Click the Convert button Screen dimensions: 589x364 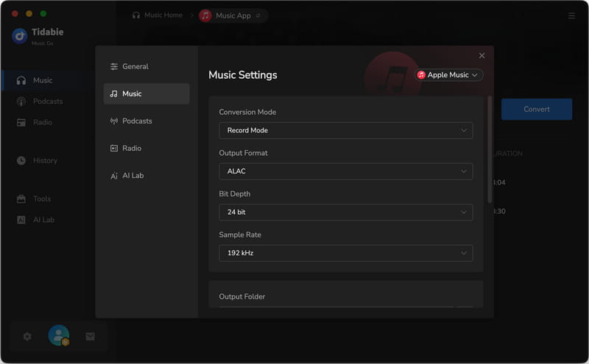pyautogui.click(x=537, y=109)
